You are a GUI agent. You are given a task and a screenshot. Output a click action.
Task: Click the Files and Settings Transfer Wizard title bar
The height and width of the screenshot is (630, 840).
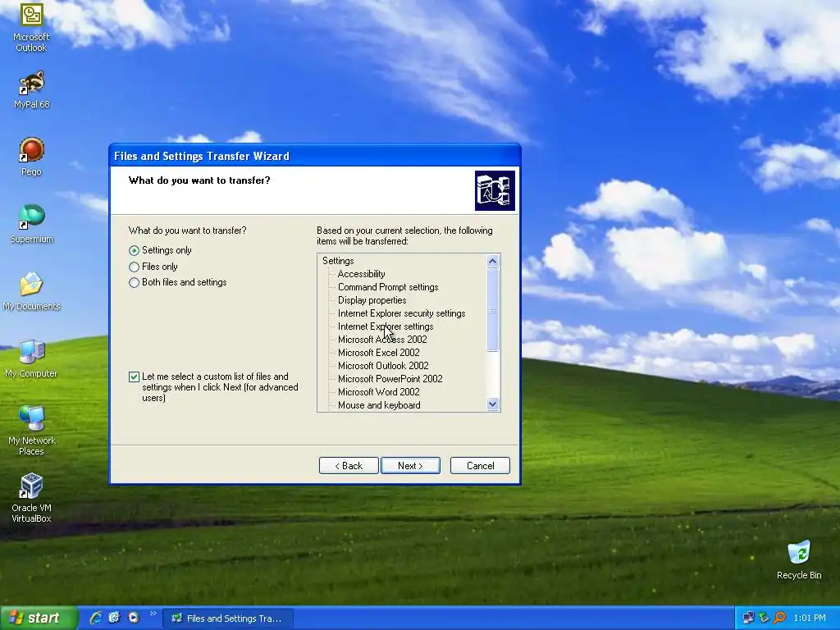point(314,156)
